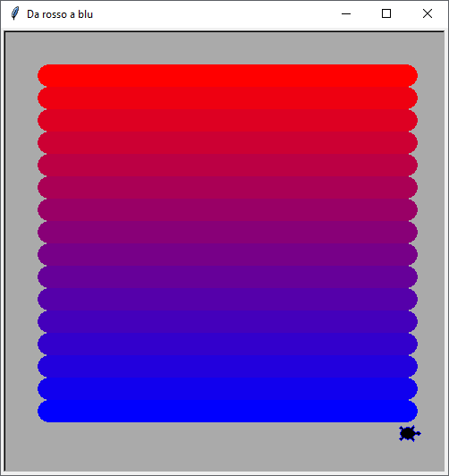Image resolution: width=449 pixels, height=476 pixels.
Task: Click the fourth stripe from the bottom
Action: click(227, 344)
